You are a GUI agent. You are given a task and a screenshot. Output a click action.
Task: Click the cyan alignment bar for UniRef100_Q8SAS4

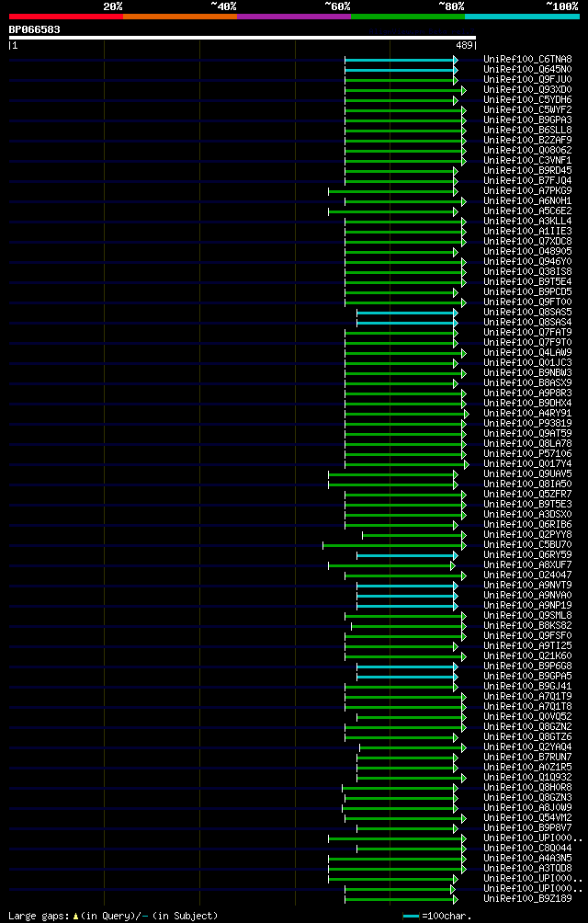click(x=407, y=323)
